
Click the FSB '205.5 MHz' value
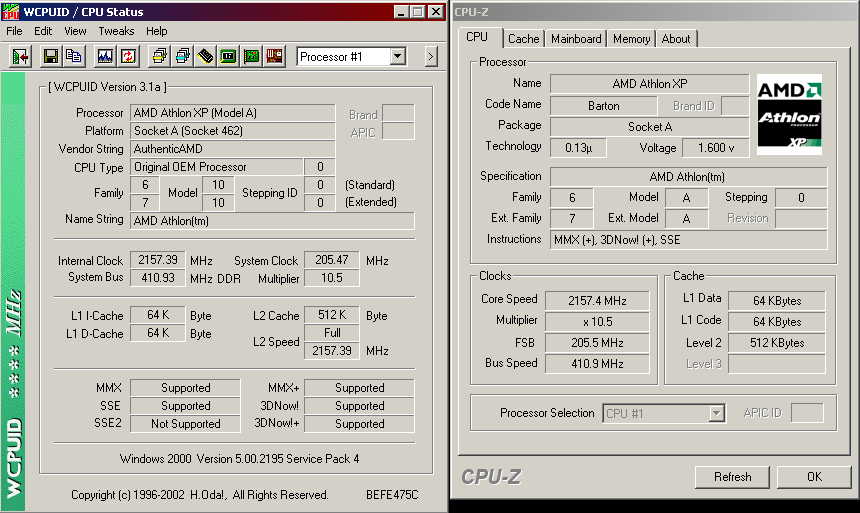coord(597,343)
